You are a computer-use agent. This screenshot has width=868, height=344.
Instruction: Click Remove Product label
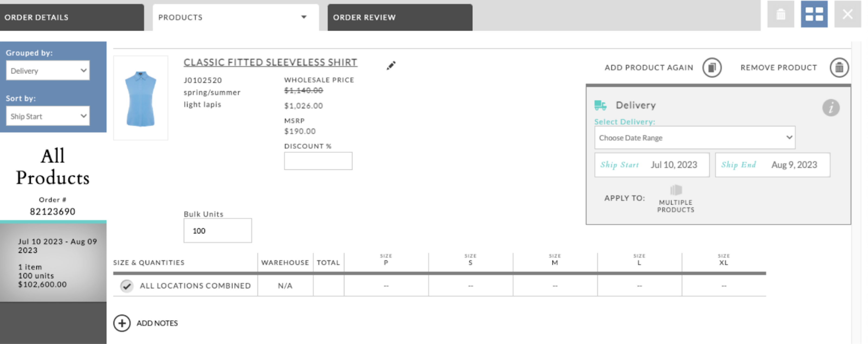[778, 68]
